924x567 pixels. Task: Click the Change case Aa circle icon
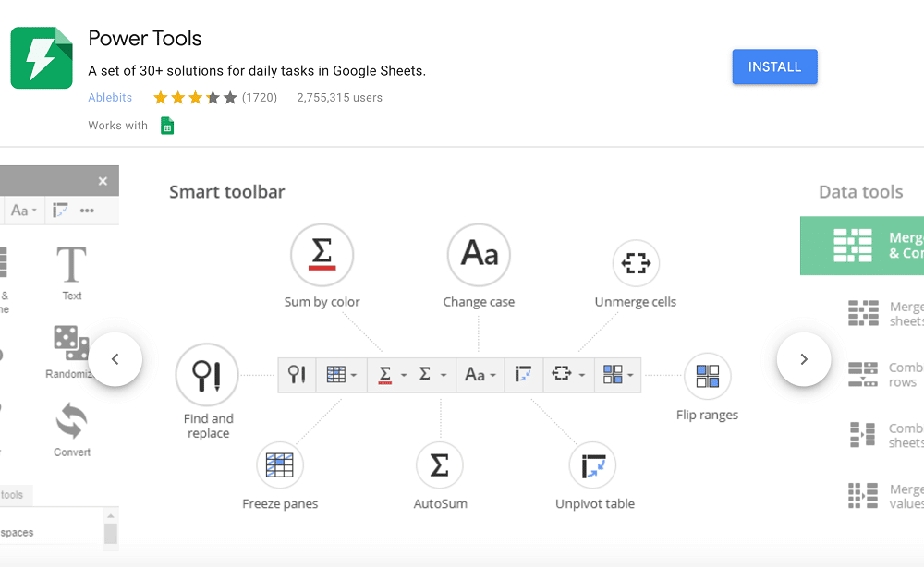479,255
